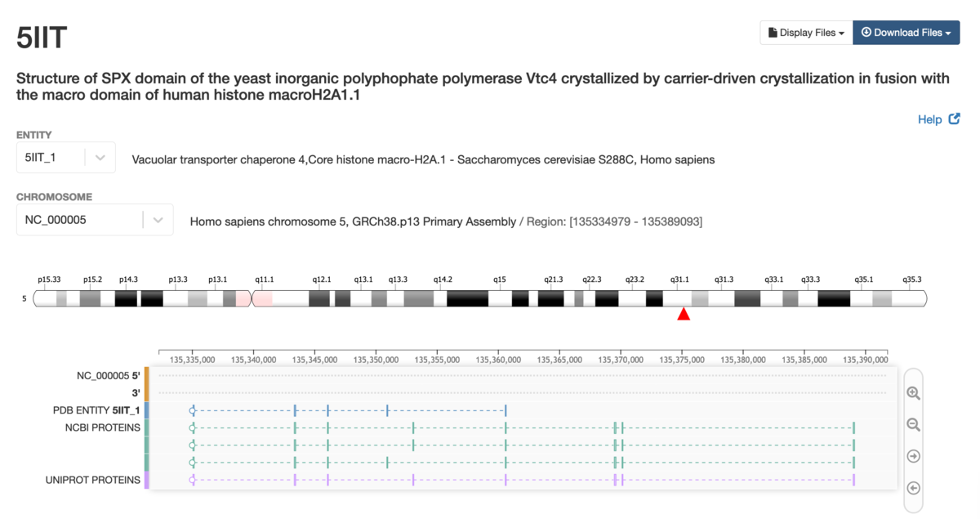The width and height of the screenshot is (980, 519).
Task: Click the red triangle marker on chromosome 5
Action: click(683, 312)
